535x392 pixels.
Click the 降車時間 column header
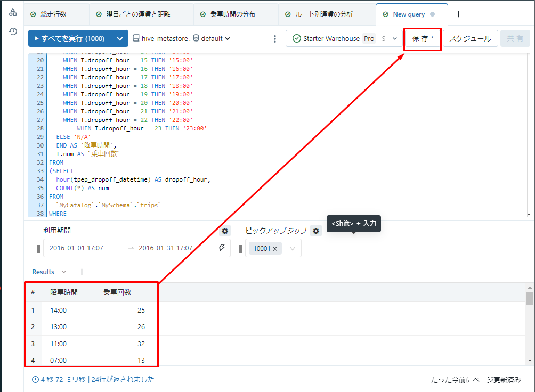coord(64,292)
